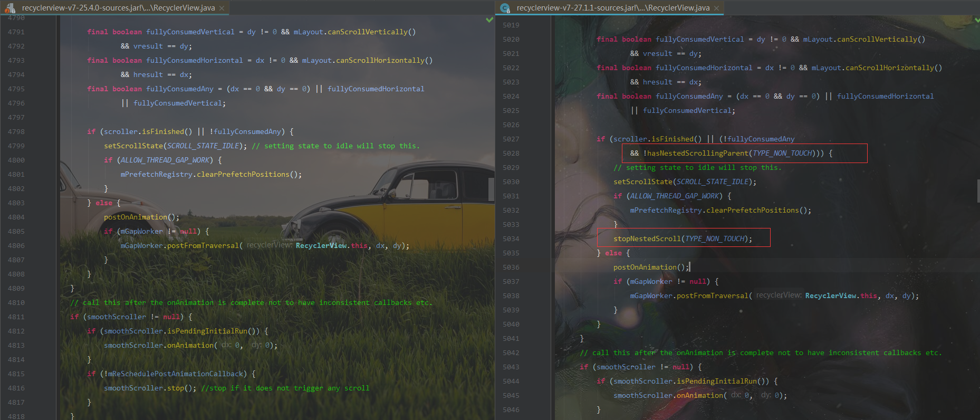Viewport: 980px width, 420px height.
Task: Click the stopNestedScroll call in right editor
Action: tap(647, 238)
